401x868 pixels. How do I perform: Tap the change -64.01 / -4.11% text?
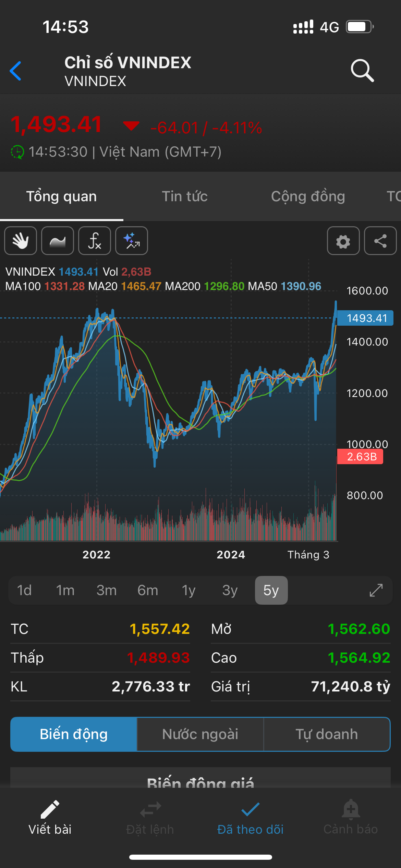click(x=206, y=128)
